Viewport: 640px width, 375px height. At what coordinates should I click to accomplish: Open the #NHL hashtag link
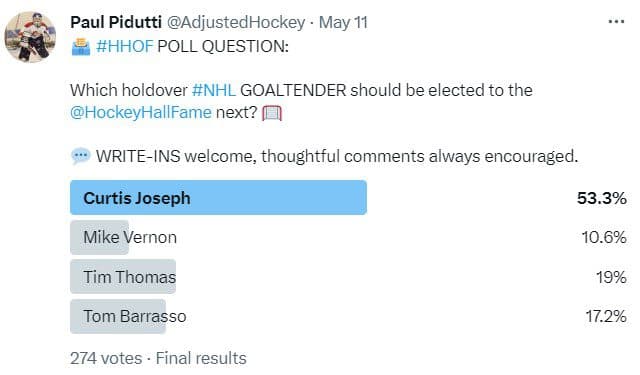[213, 90]
